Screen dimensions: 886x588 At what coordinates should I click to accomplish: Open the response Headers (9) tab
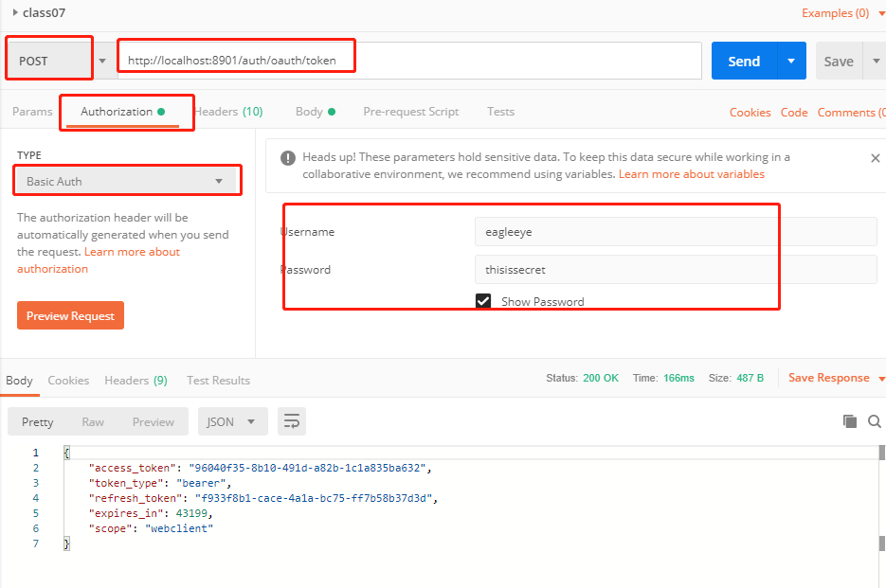136,380
